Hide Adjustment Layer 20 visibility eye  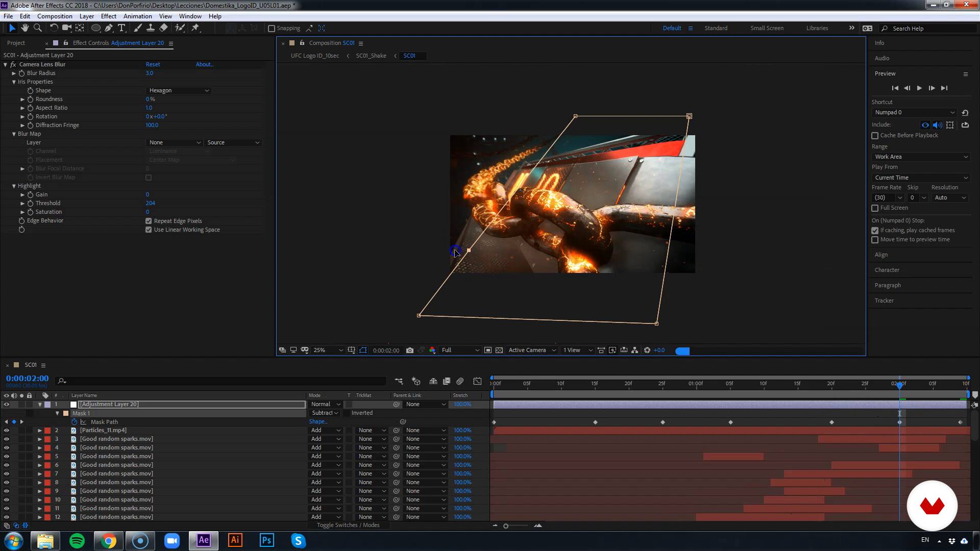tap(7, 405)
